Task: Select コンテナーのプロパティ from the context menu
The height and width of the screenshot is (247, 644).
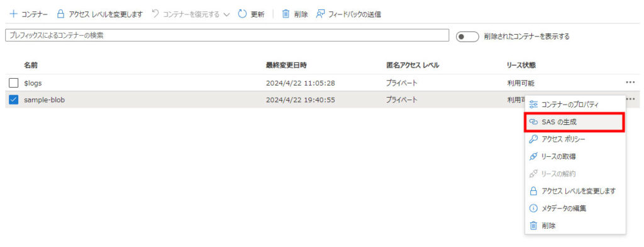Action: coord(575,105)
